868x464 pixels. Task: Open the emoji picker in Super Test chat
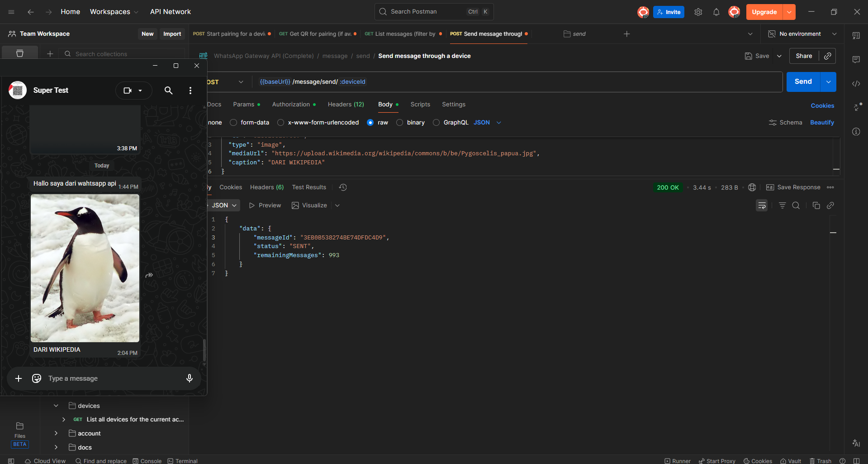[36, 378]
